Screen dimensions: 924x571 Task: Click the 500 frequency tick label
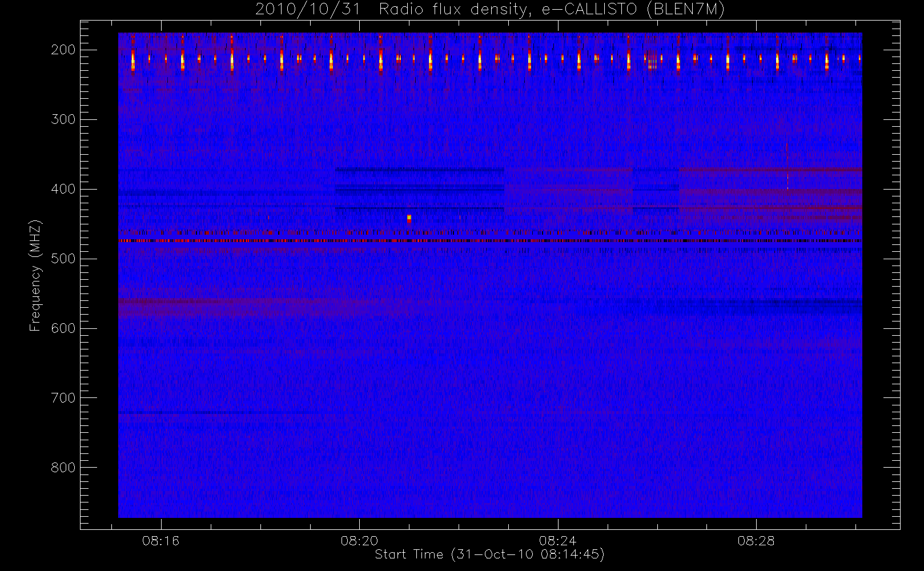click(63, 259)
